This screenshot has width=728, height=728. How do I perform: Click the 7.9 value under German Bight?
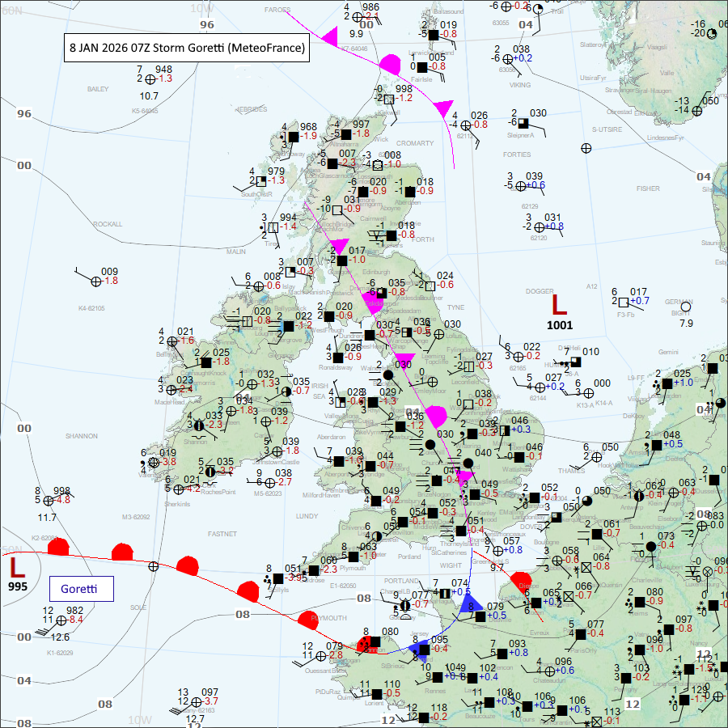tap(686, 323)
